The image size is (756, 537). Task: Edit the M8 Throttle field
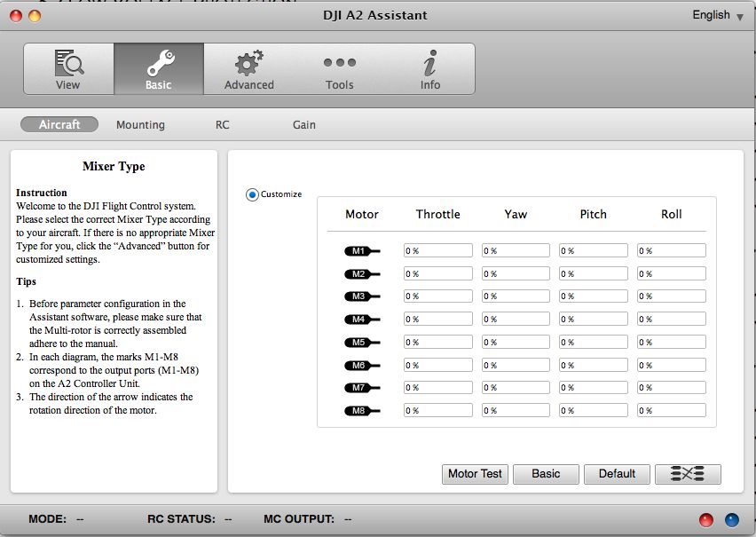coord(438,411)
